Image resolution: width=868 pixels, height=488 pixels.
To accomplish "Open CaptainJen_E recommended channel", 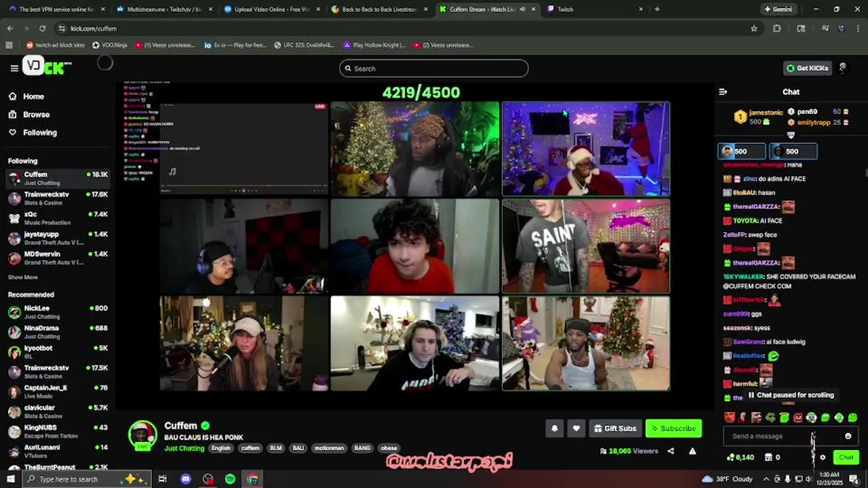I will point(58,391).
